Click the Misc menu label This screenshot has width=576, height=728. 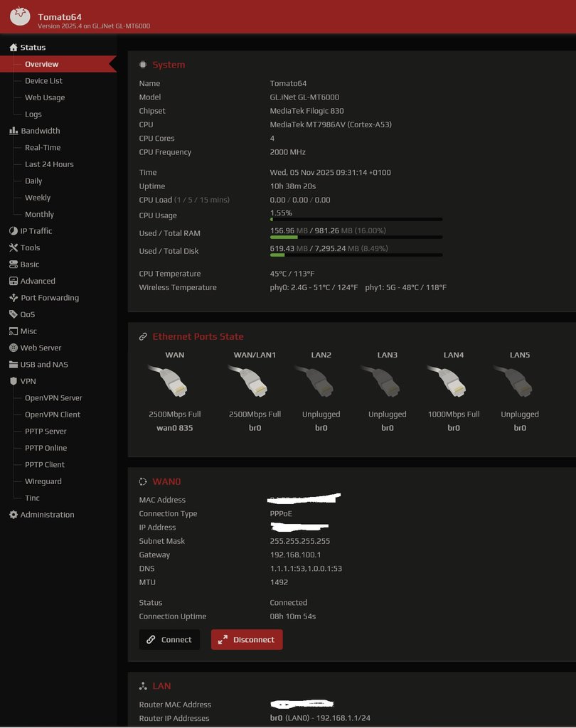point(28,331)
